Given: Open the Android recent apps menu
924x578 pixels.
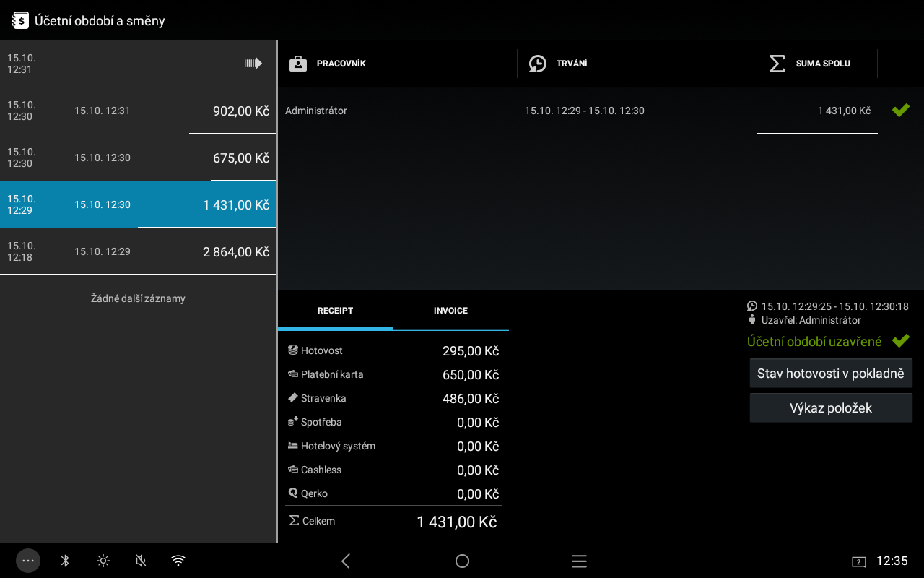Looking at the screenshot, I should click(579, 561).
